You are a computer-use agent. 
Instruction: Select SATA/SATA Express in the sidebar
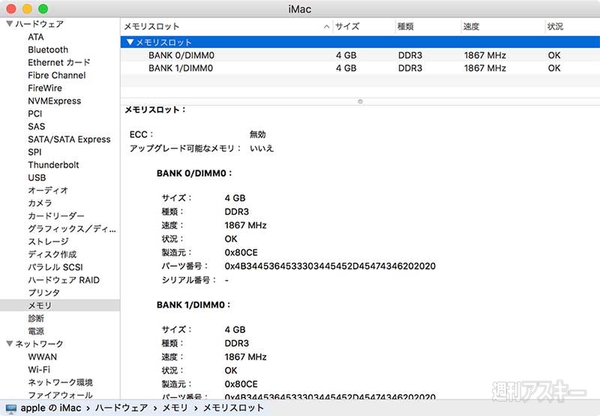point(69,139)
